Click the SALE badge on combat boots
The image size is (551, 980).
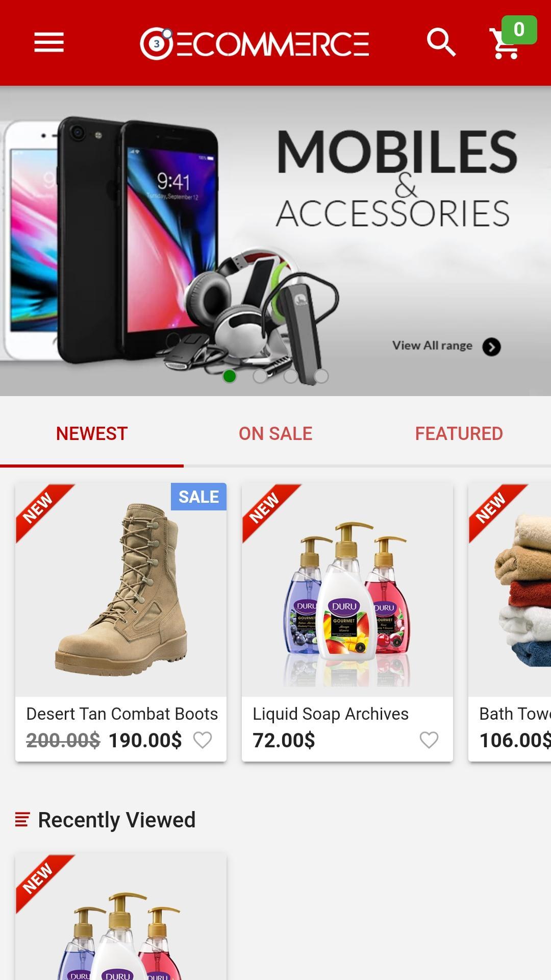[198, 497]
